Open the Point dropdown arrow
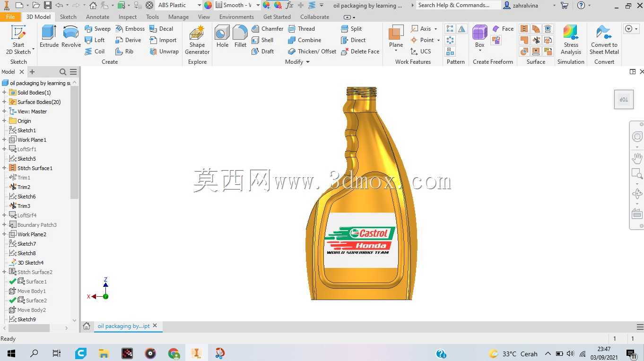The image size is (644, 361). click(438, 40)
